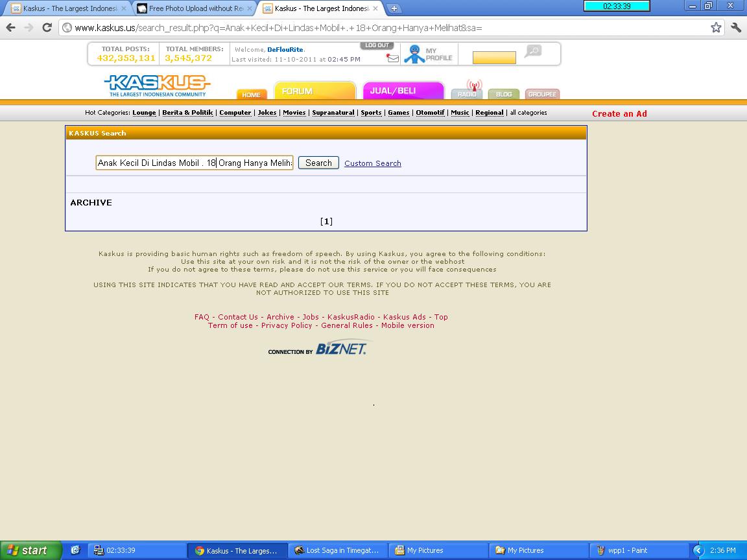Click the yellow quick search box in the header
The height and width of the screenshot is (560, 747).
494,58
